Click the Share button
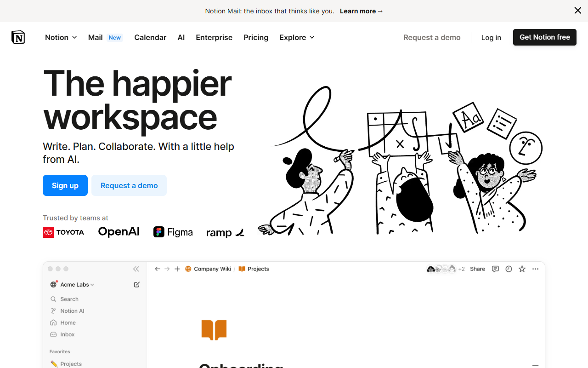Image resolution: width=588 pixels, height=368 pixels. tap(477, 269)
